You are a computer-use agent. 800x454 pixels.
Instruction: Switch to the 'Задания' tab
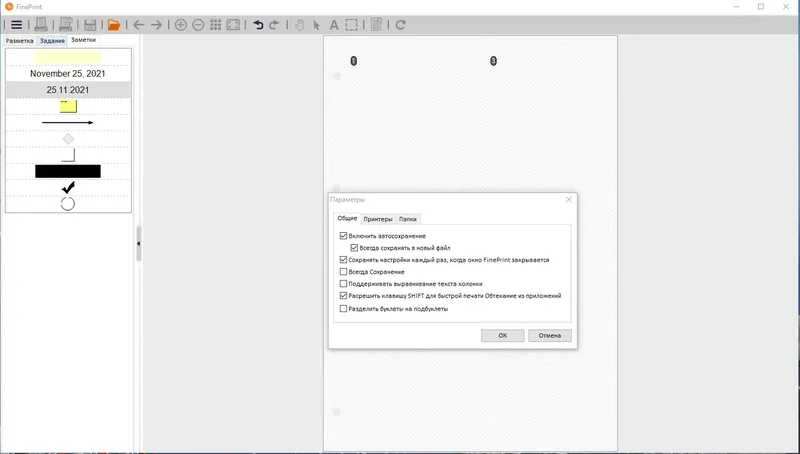coord(52,40)
